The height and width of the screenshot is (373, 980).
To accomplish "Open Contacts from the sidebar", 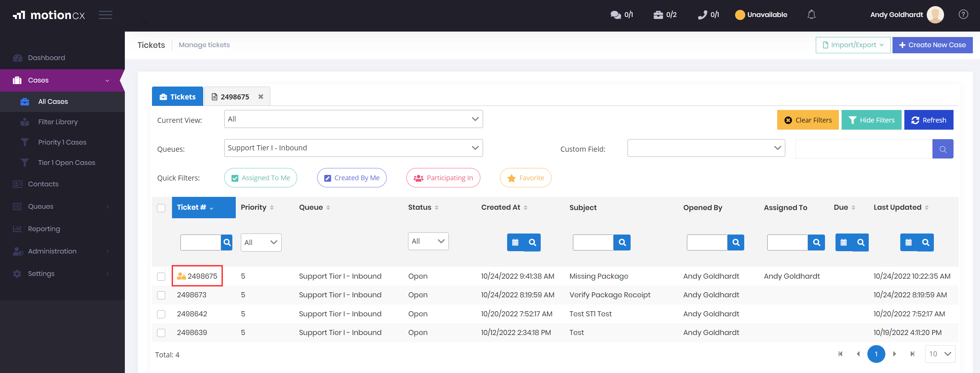I will click(62, 184).
